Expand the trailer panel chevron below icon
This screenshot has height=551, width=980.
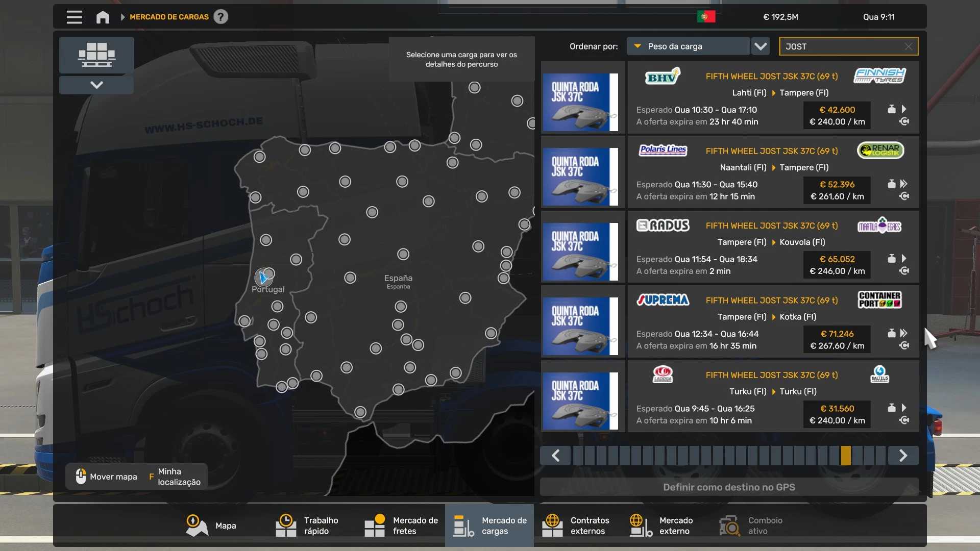coord(96,85)
